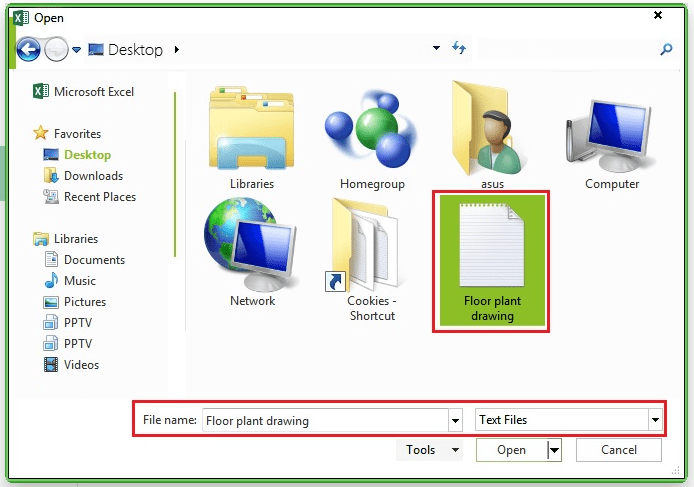Open Documents under Libraries
This screenshot has width=694, height=487.
click(94, 260)
